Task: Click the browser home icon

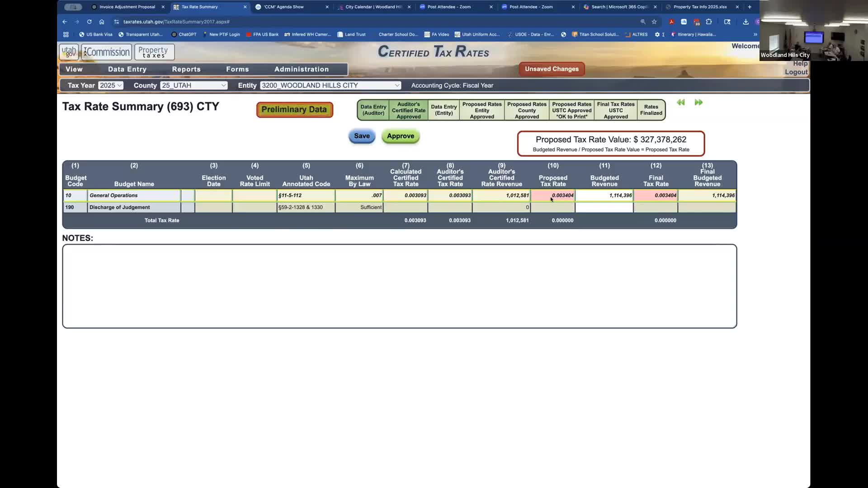Action: click(102, 22)
